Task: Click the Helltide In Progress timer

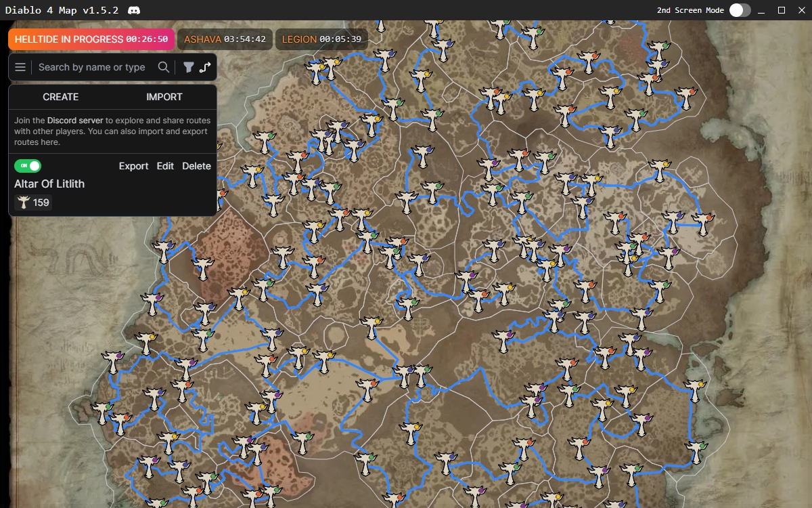Action: coord(91,39)
